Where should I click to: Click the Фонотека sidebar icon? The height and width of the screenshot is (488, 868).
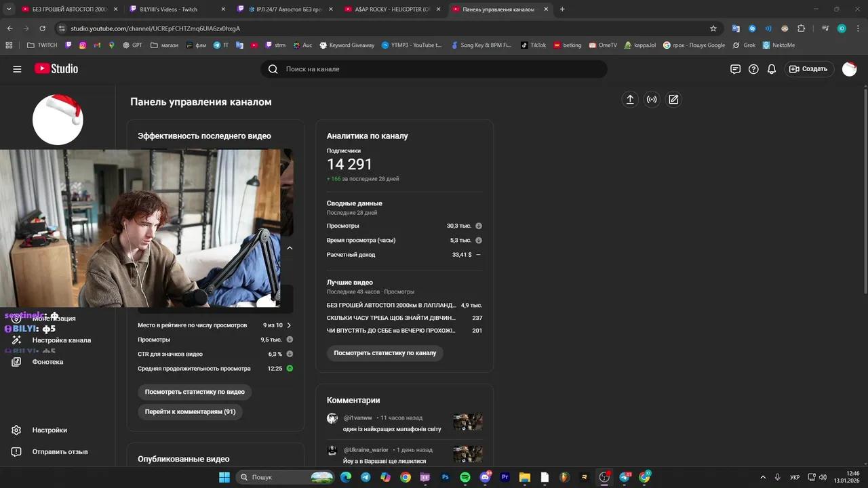point(16,362)
